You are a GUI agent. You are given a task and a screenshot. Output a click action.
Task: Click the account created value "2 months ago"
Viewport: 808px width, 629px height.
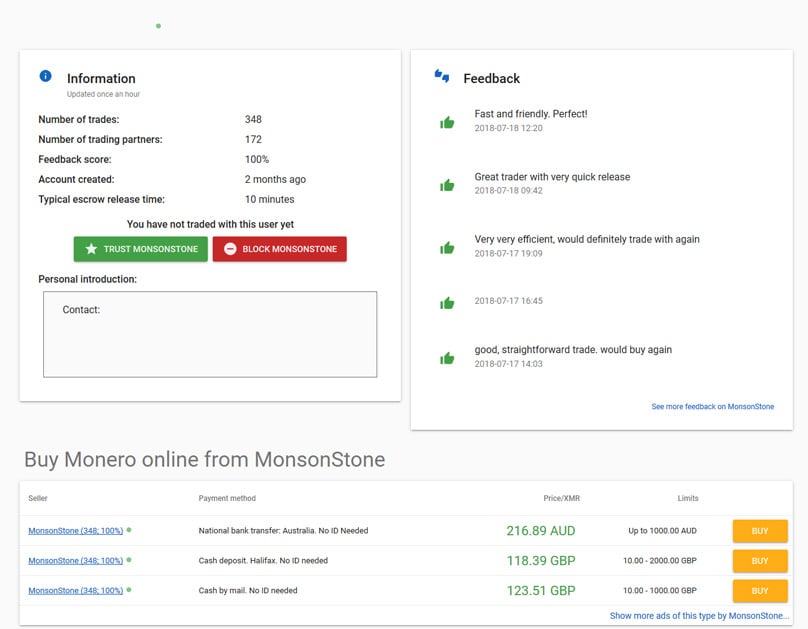pos(275,179)
